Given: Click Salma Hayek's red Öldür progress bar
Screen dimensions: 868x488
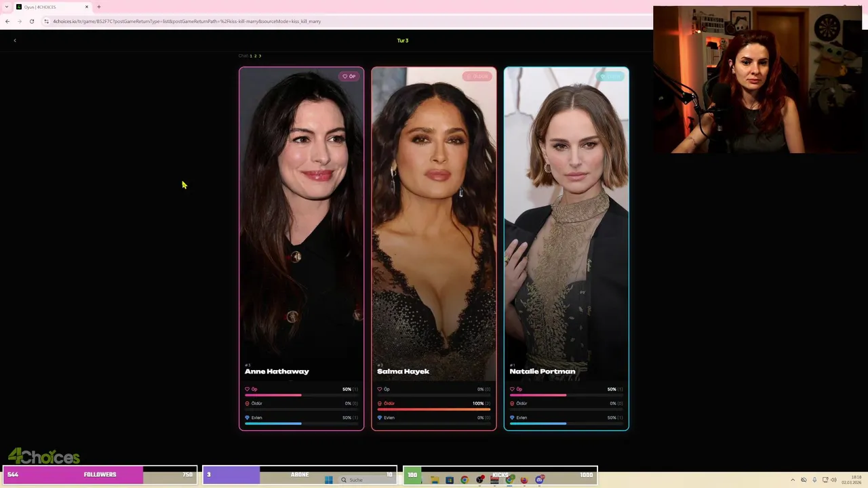Looking at the screenshot, I should click(434, 409).
